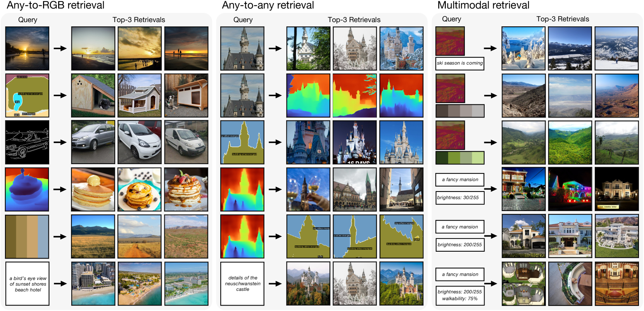644x311 pixels.
Task: Open the white van retrieval image
Action: (186, 142)
